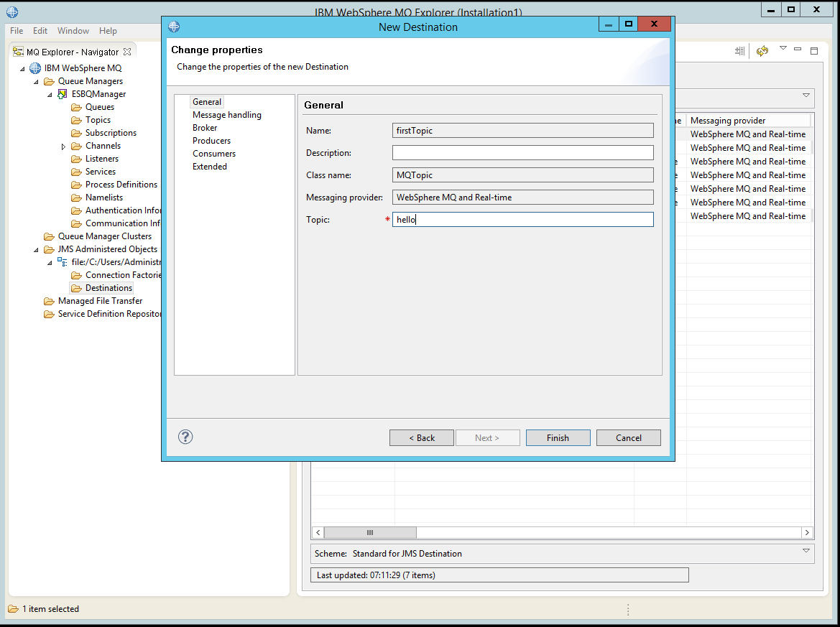
Task: Open the configure columns icon in the toolbar
Action: pyautogui.click(x=740, y=51)
